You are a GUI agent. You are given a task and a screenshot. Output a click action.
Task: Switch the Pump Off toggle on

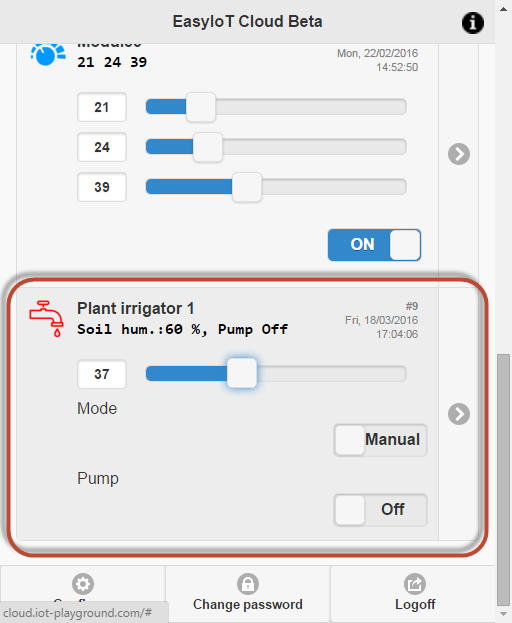381,510
